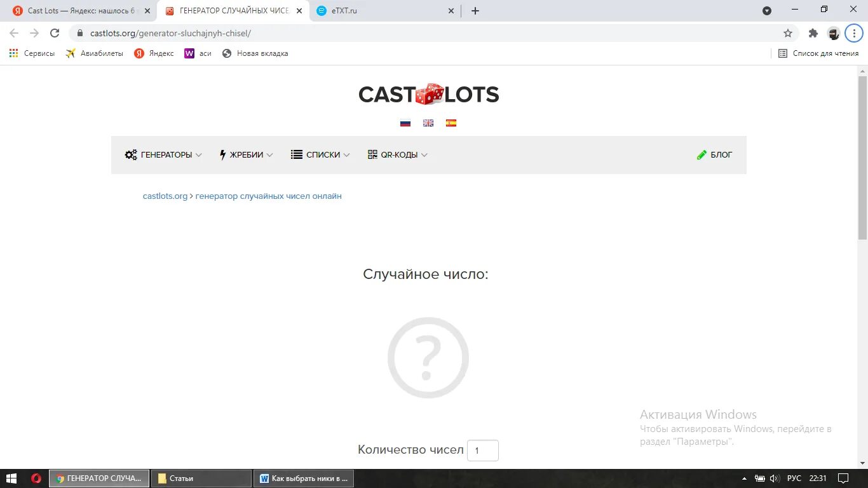868x488 pixels.
Task: Open the ЖРЕБИИ menu
Action: coord(246,154)
